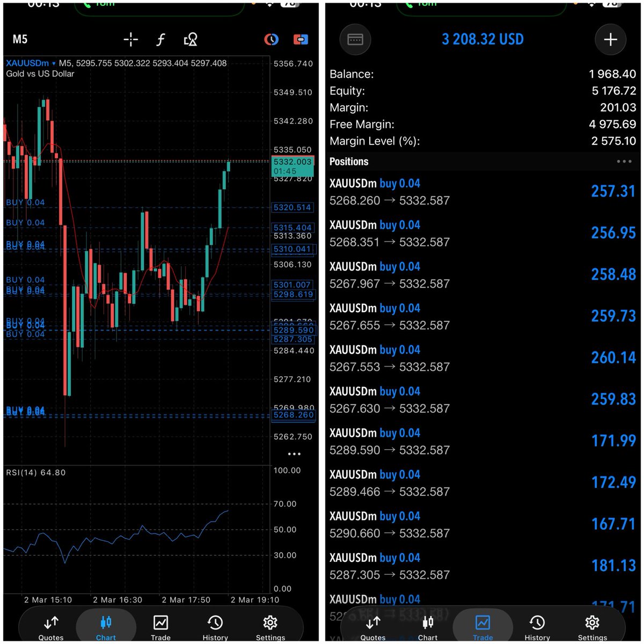Tap the order level label 5298.619
The height and width of the screenshot is (644, 644).
(x=294, y=295)
